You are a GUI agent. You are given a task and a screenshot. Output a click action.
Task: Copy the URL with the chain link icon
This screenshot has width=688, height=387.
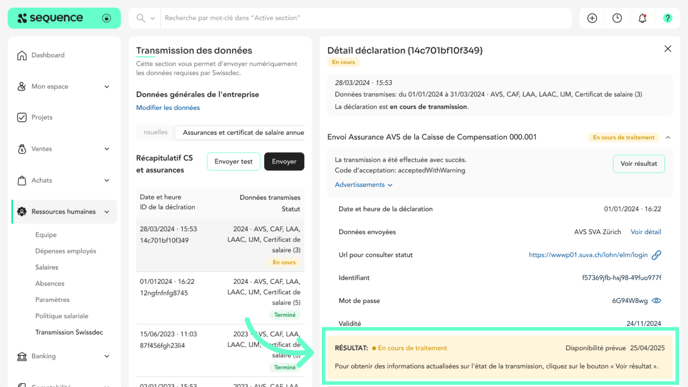pos(656,255)
